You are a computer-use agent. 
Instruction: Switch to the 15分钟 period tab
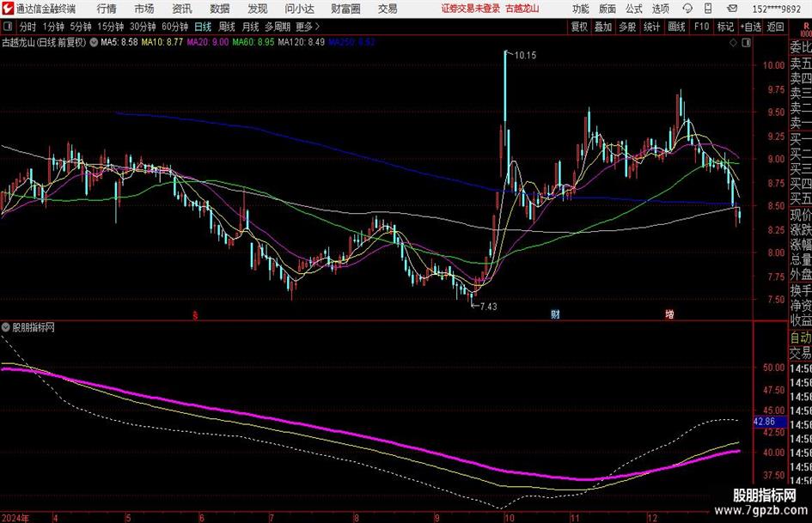(x=111, y=27)
